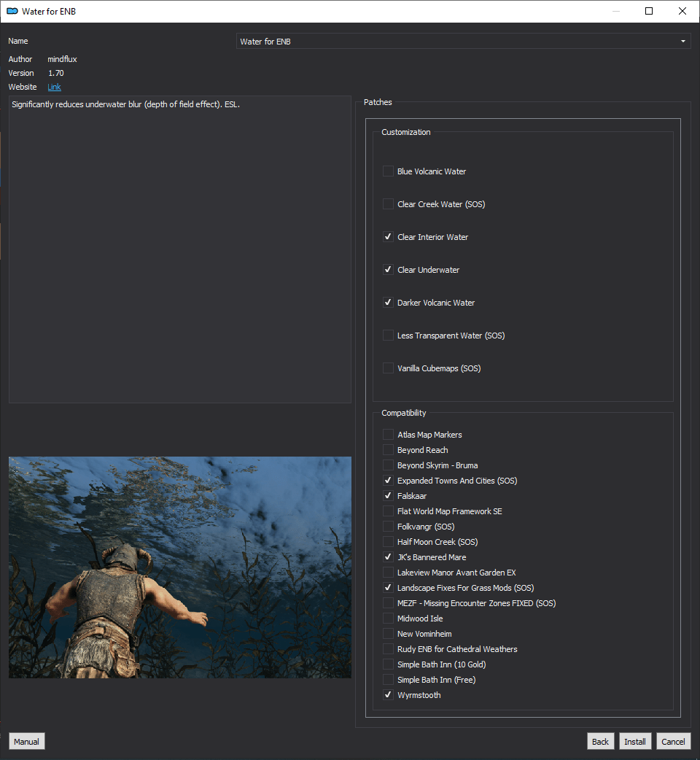This screenshot has width=700, height=760.
Task: Toggle the Falskaar patch checkbox
Action: click(388, 496)
